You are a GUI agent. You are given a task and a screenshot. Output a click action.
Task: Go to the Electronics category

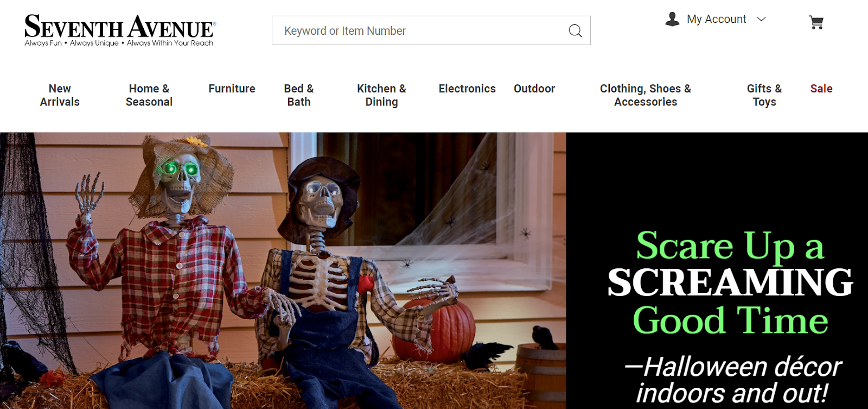point(467,89)
